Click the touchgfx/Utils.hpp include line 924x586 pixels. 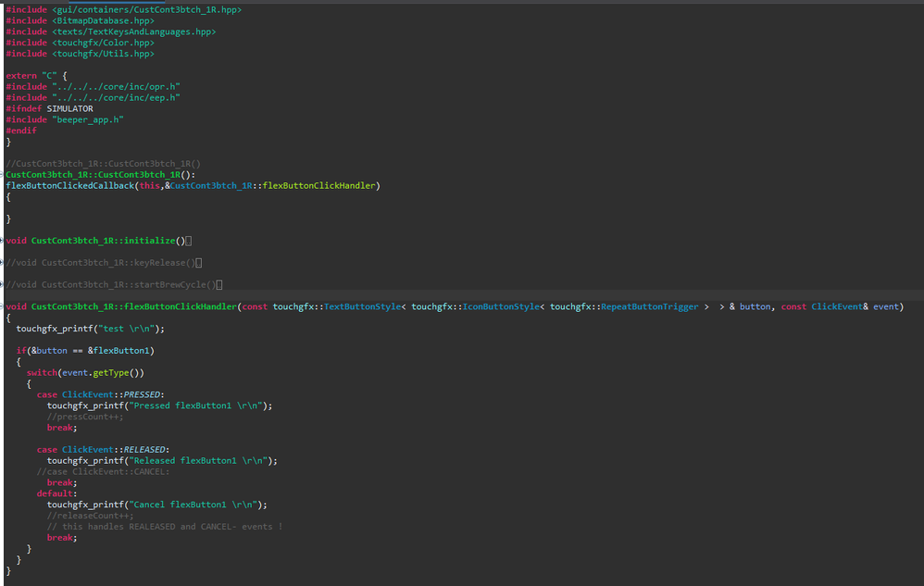(x=81, y=54)
